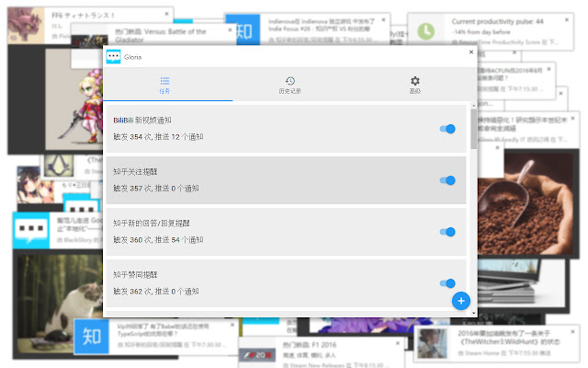Select the 知乎新的回答/回复提醒 task title

point(151,223)
